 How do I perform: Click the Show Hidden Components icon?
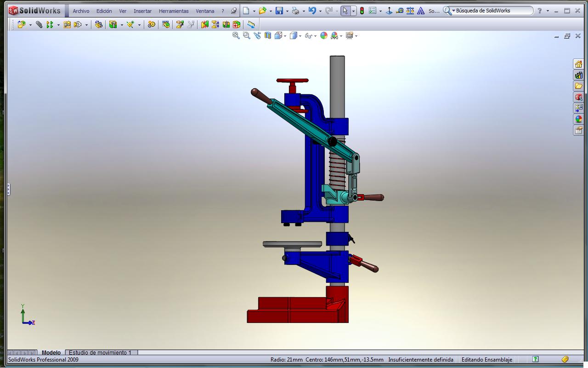98,25
